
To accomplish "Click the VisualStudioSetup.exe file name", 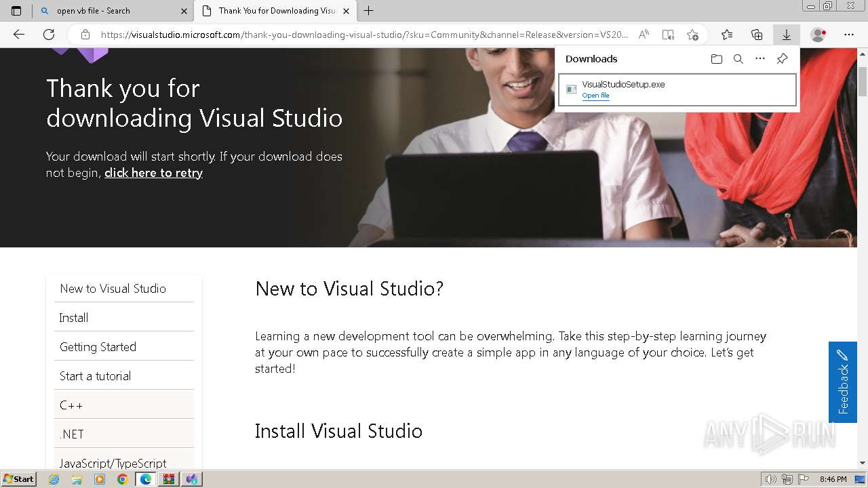I will [623, 85].
